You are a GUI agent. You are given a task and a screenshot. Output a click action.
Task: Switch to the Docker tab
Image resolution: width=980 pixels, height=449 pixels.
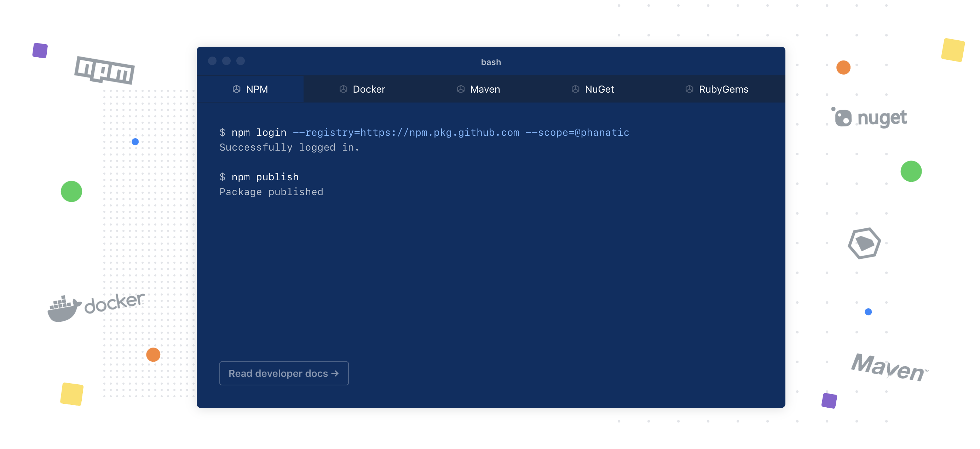368,89
